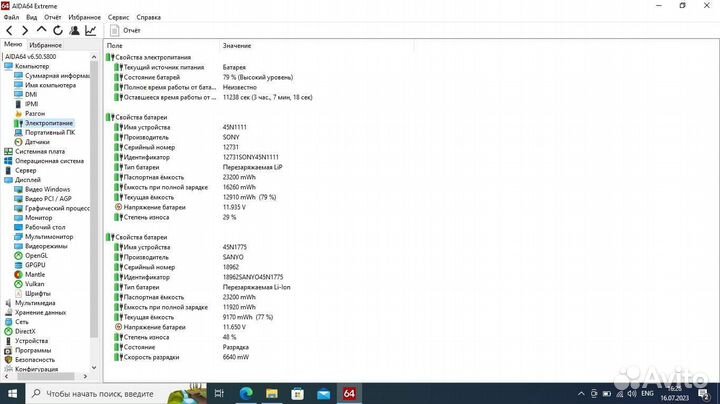
Task: Open File Explorer from the taskbar
Action: pos(272,393)
